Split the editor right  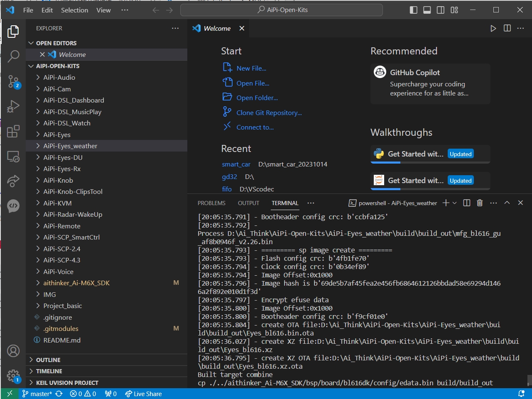(507, 28)
